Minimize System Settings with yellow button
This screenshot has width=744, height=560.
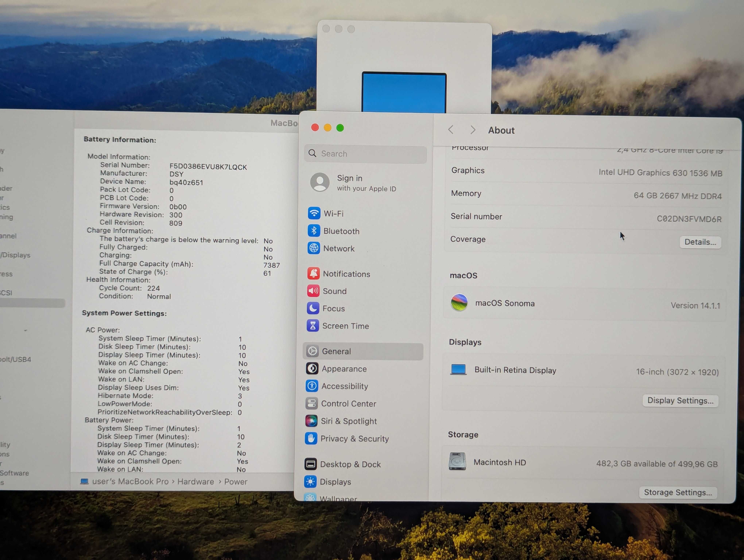tap(327, 127)
